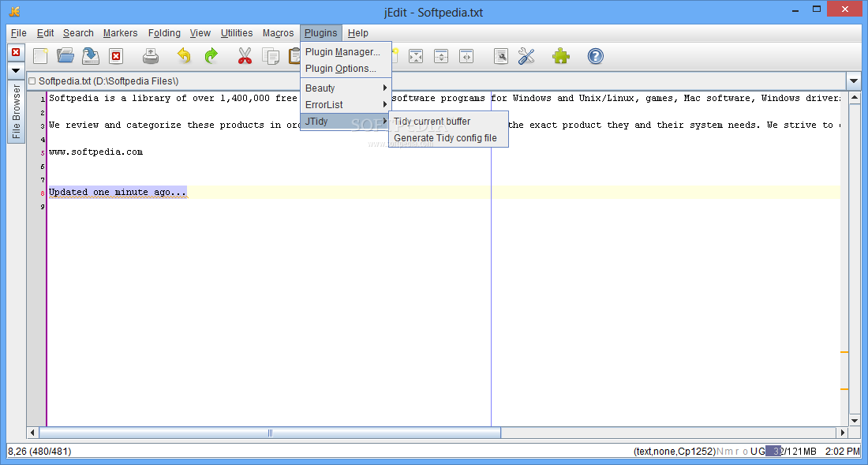Click buffer status icon beside Softpedia.txt

tap(32, 81)
